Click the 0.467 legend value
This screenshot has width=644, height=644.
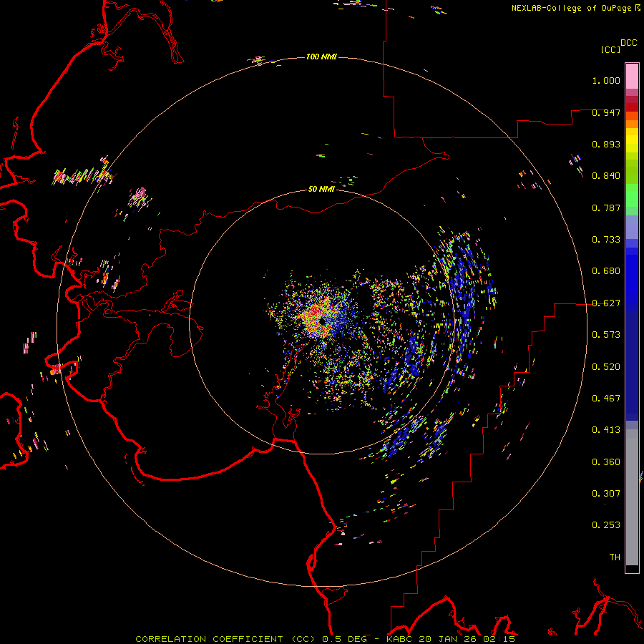(606, 399)
